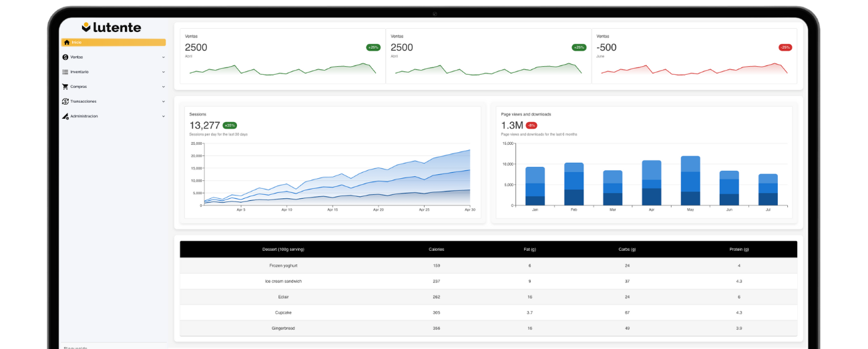Click the Calories column header
The width and height of the screenshot is (868, 349).
click(436, 250)
